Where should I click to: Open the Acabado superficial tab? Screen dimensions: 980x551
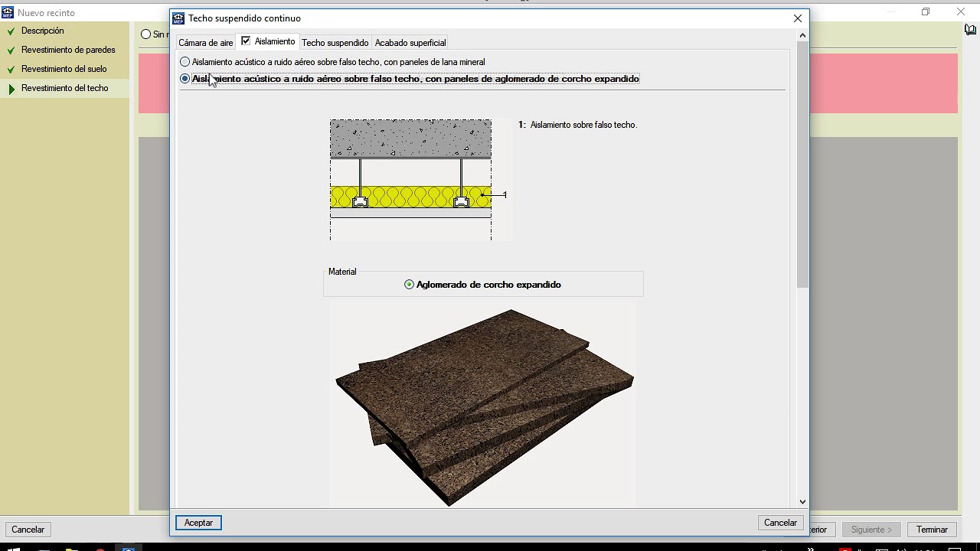[x=410, y=43]
